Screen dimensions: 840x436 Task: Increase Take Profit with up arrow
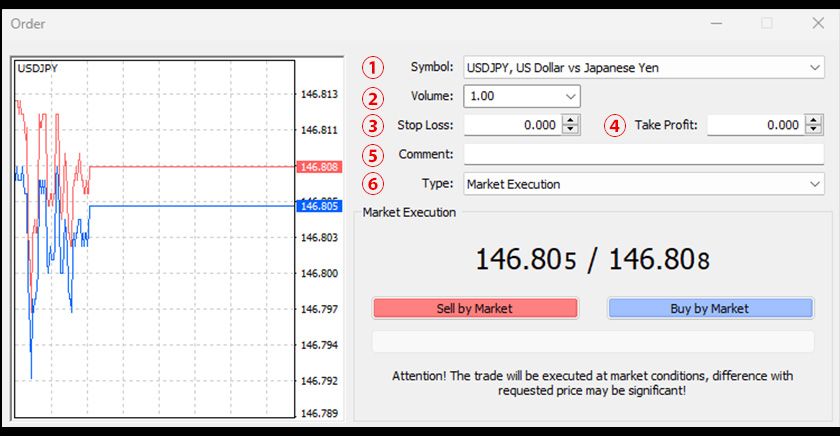coord(814,120)
